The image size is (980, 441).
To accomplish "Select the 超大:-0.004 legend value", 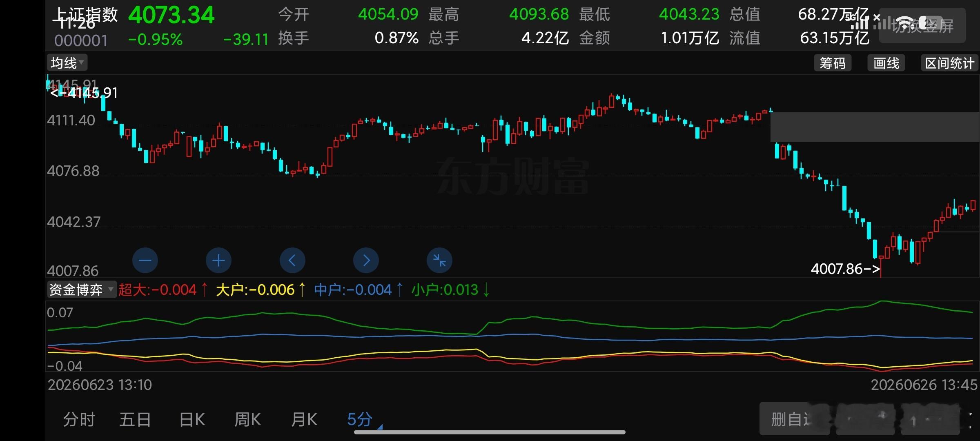I will point(163,290).
